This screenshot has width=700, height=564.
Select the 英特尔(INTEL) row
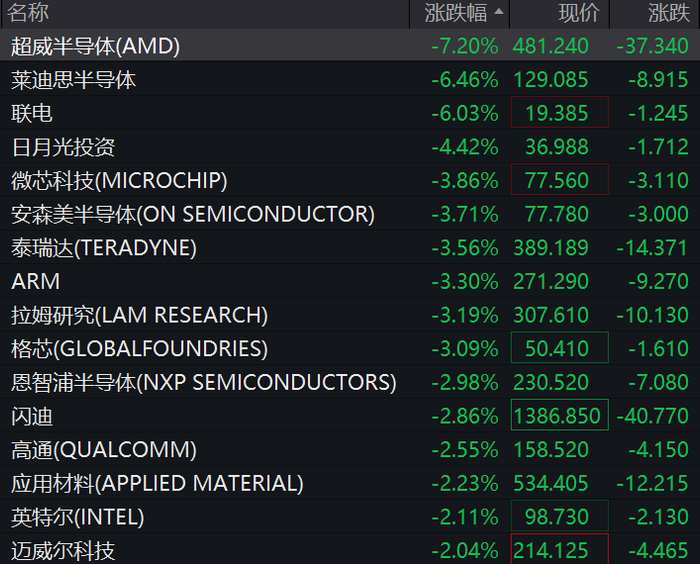[350, 517]
